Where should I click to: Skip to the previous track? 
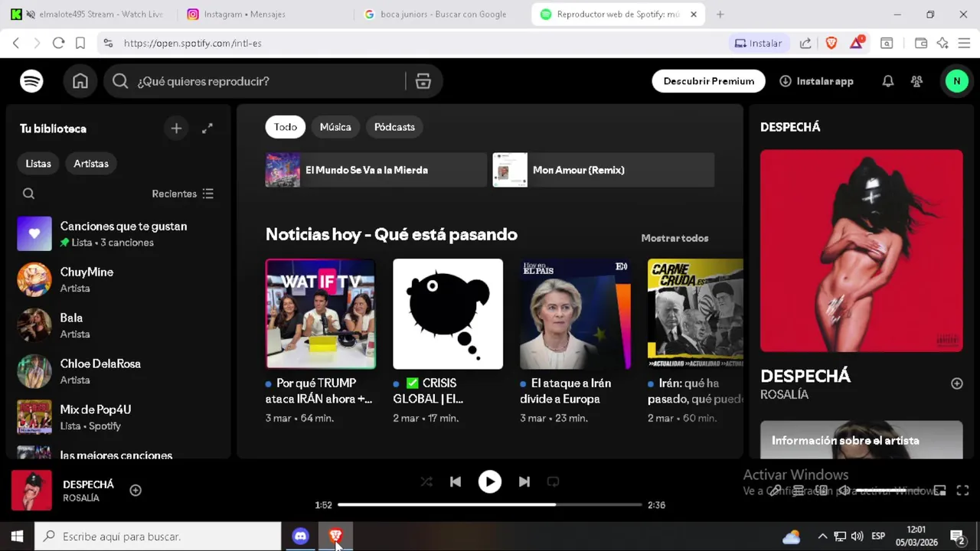(x=456, y=481)
